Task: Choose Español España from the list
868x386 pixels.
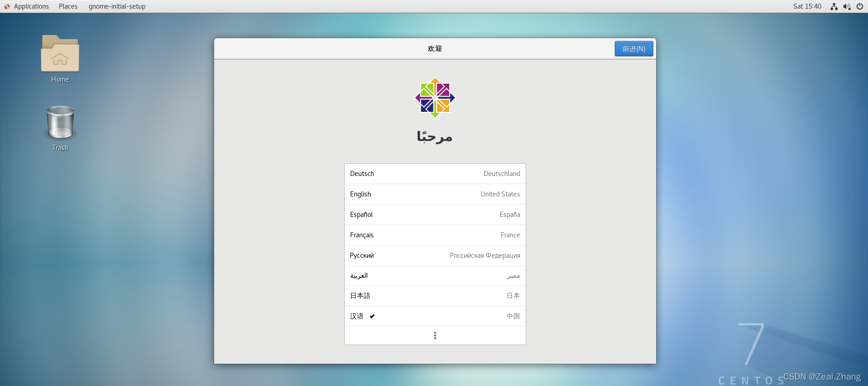Action: click(x=435, y=215)
